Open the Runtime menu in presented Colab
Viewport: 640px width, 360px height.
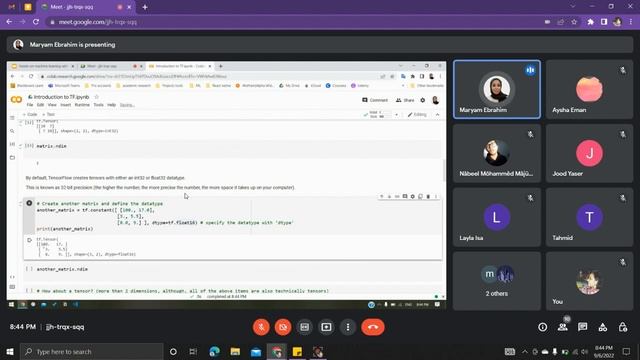click(82, 105)
